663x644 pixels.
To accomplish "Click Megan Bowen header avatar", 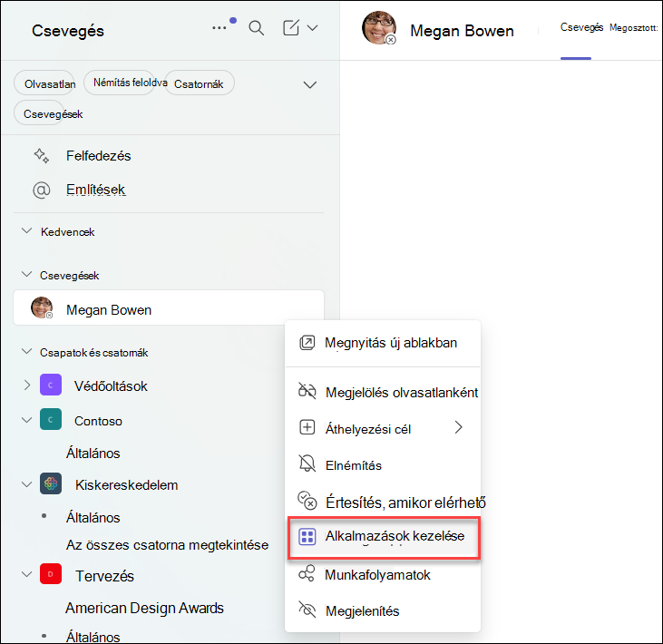I will 379,28.
